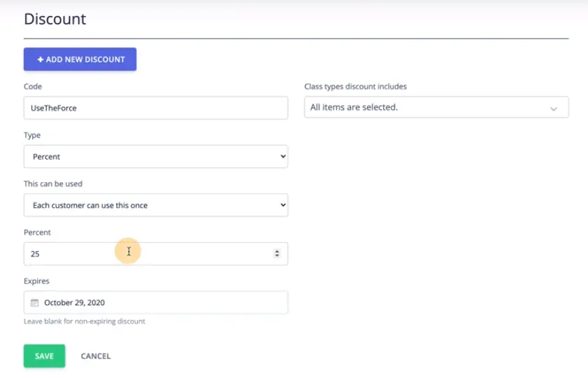Click the Code field label
Image resolution: width=588 pixels, height=378 pixels.
[x=33, y=87]
